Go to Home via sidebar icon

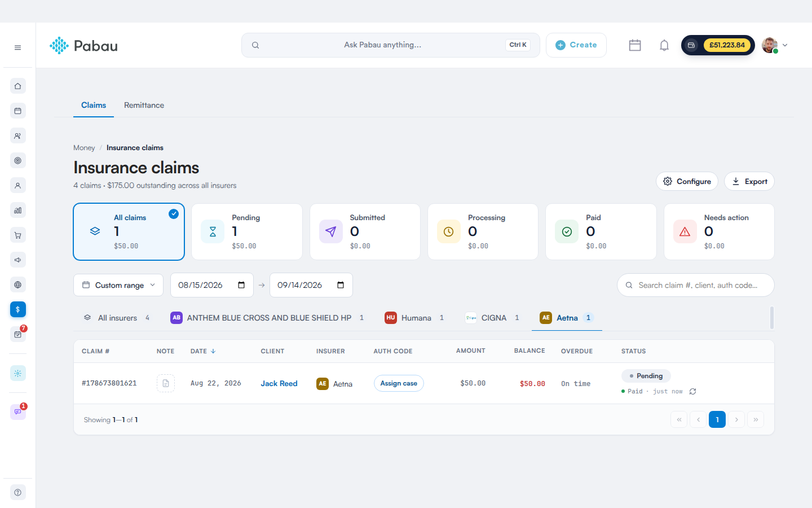18,86
